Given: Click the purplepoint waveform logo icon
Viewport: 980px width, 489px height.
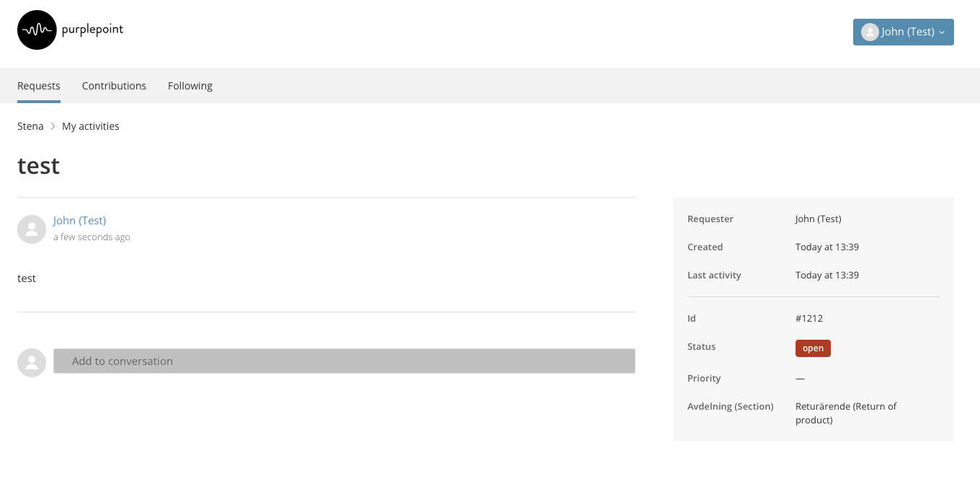Looking at the screenshot, I should [x=37, y=30].
